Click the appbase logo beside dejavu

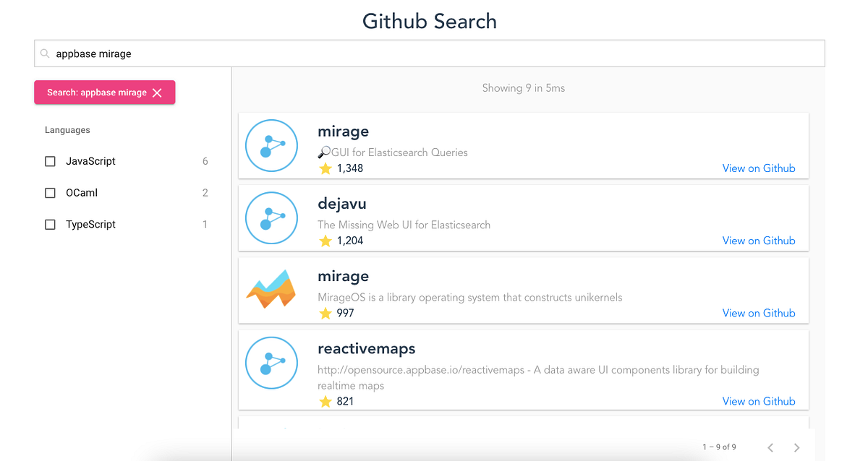[x=271, y=217]
